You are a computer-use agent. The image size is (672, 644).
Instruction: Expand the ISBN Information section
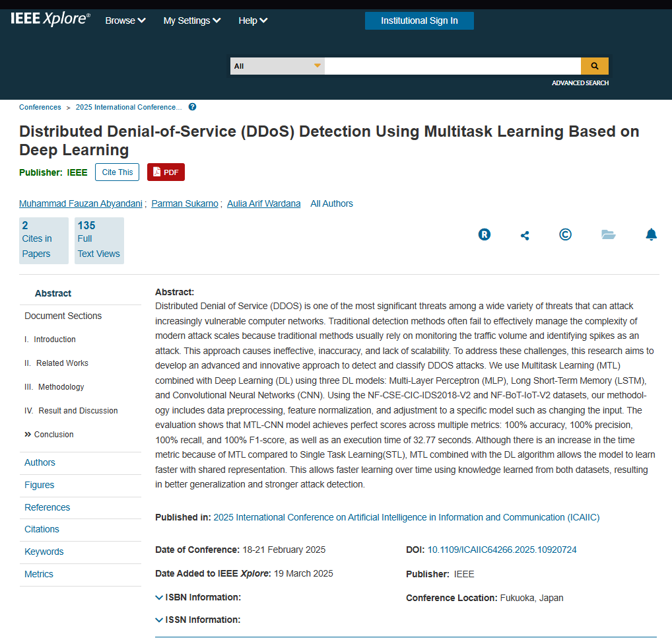coord(198,597)
